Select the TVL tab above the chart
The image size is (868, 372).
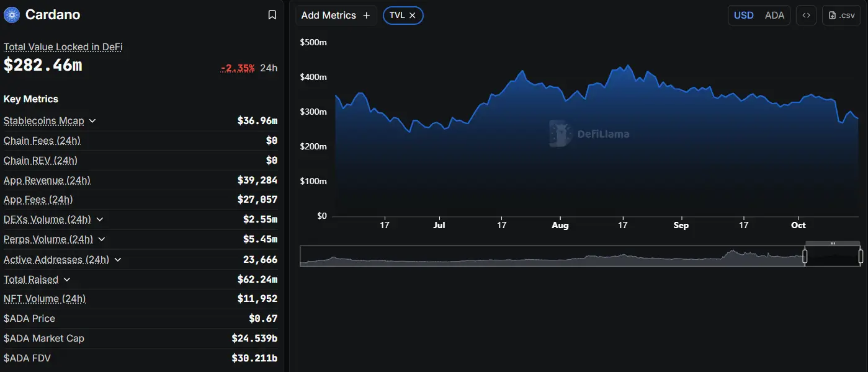[x=397, y=15]
